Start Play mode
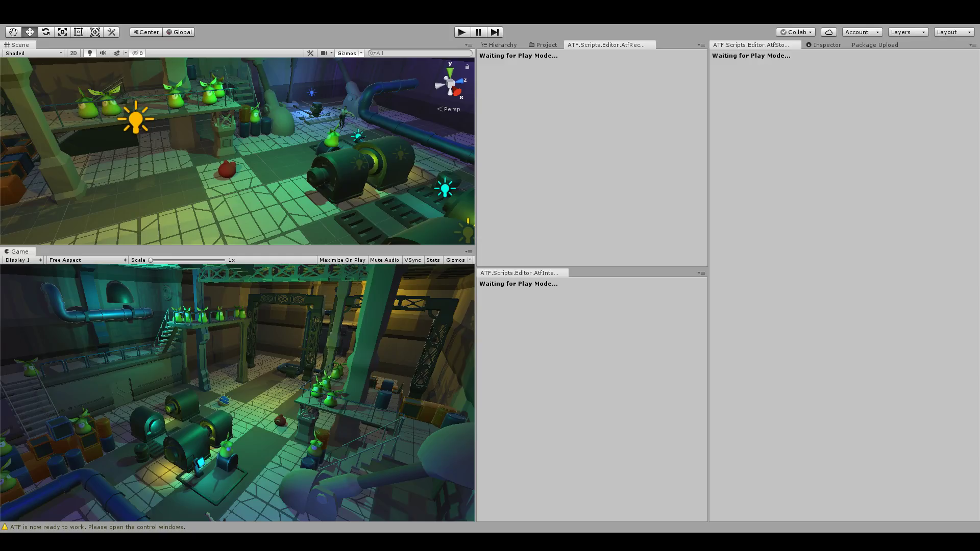This screenshot has height=551, width=980. [x=462, y=32]
